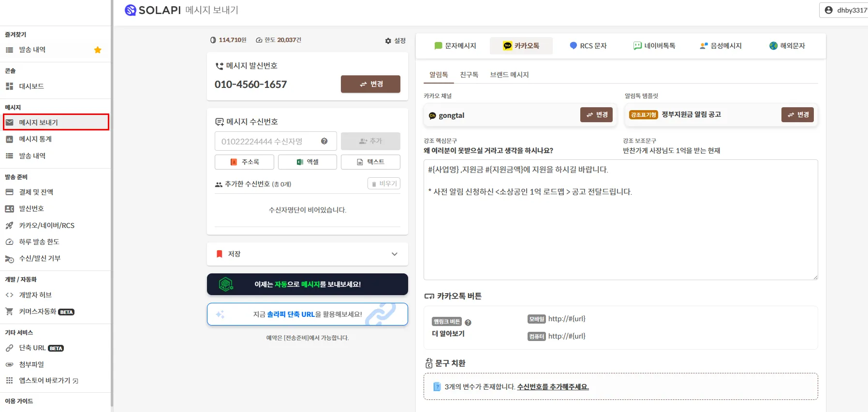
Task: Click the 메시지 수신번호 section icon
Action: point(220,122)
